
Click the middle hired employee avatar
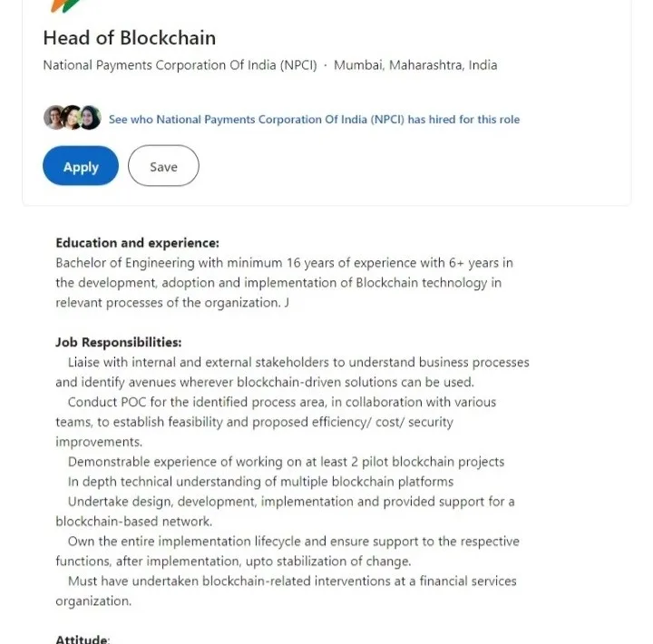point(72,118)
